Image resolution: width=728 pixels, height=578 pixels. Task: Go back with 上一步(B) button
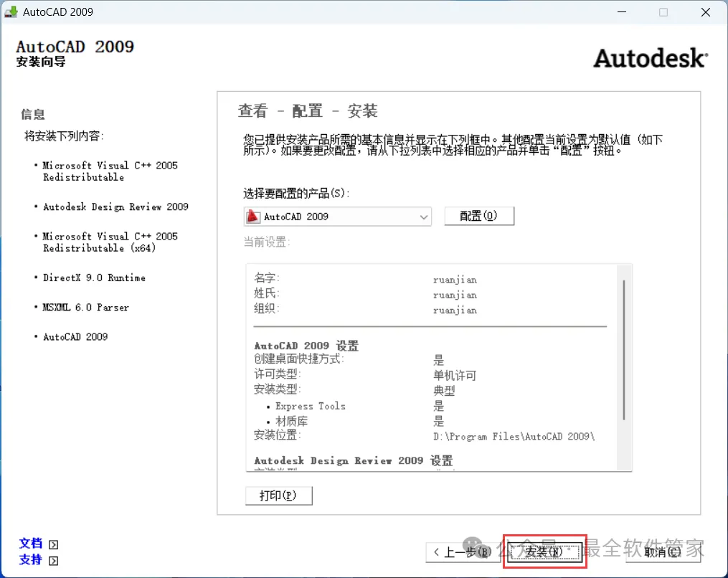point(463,552)
